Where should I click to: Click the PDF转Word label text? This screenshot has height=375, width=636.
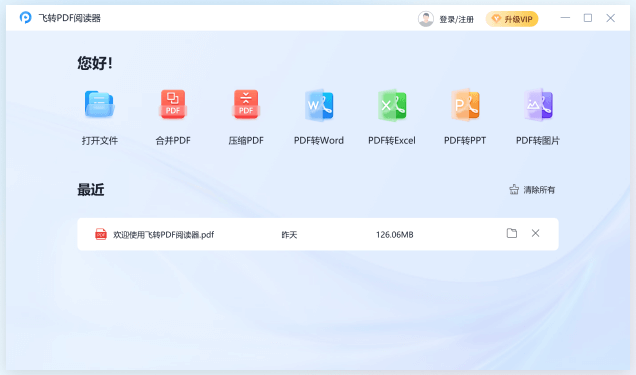(319, 141)
